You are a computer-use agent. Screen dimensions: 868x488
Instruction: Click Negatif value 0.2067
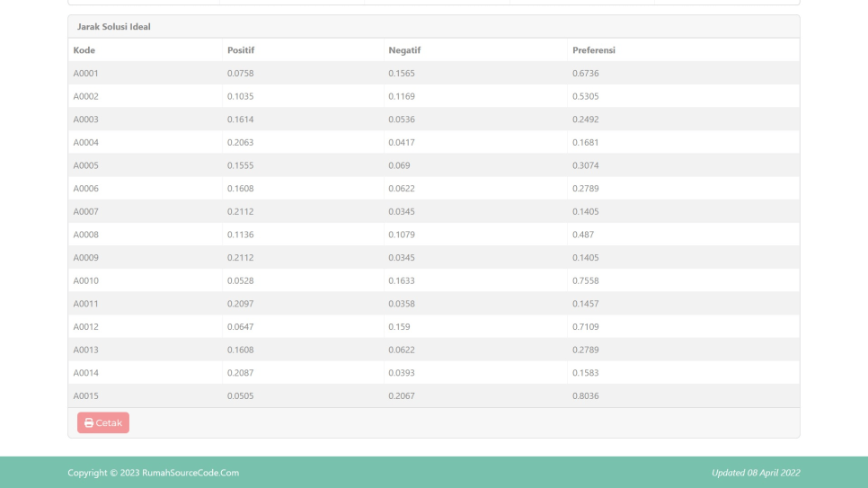402,395
